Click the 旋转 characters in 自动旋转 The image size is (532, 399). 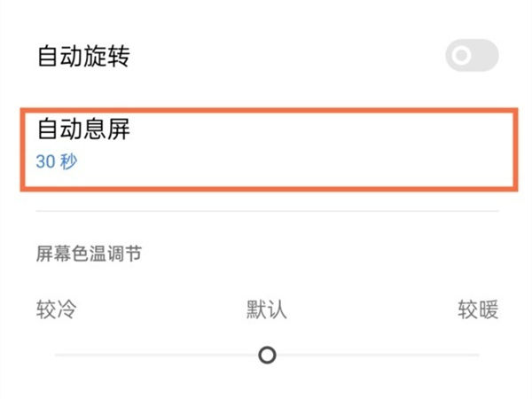tap(108, 56)
